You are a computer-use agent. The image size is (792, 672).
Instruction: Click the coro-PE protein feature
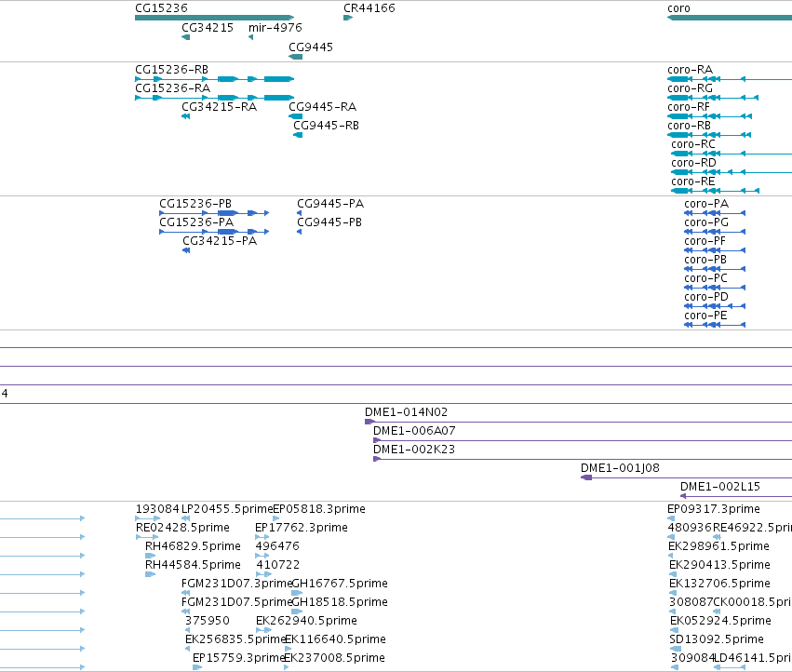point(715,325)
